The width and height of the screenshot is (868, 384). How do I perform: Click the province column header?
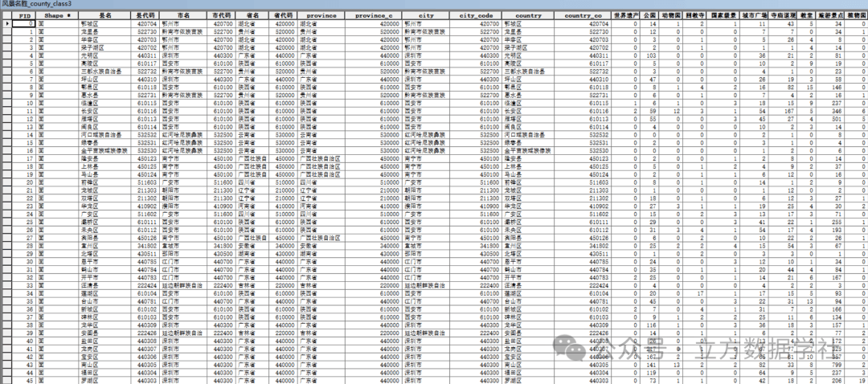[321, 15]
